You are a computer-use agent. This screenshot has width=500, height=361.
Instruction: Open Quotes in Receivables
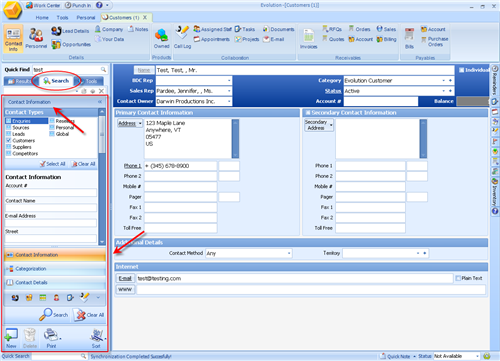333,39
